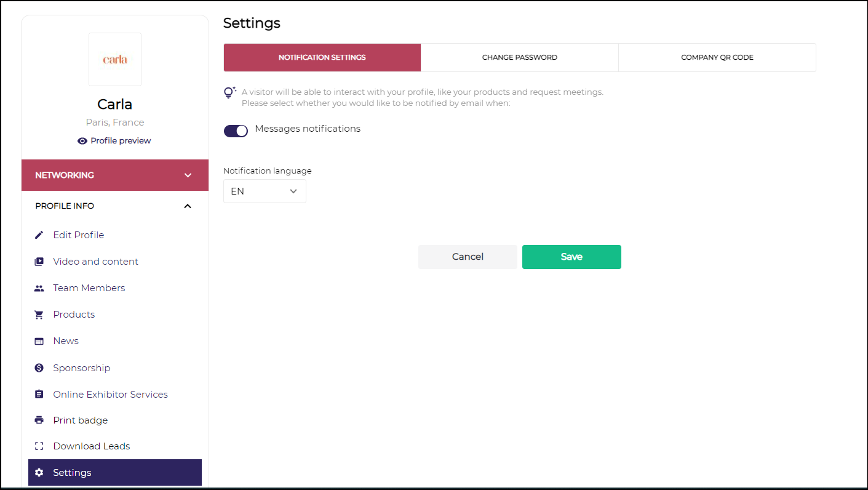Click the Download Leads scan icon
Viewport: 868px width, 490px height.
(x=39, y=446)
